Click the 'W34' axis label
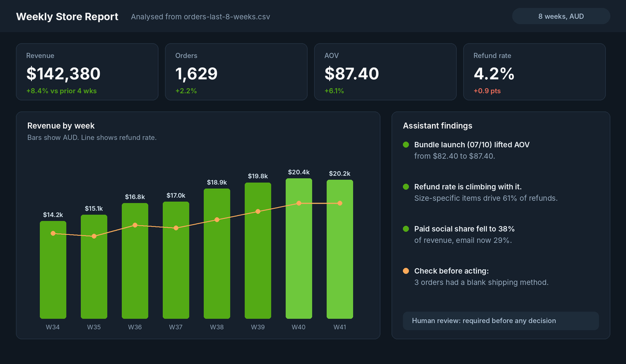This screenshot has width=626, height=364. tap(53, 327)
